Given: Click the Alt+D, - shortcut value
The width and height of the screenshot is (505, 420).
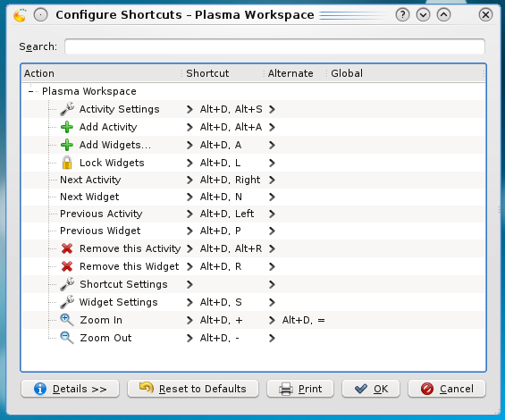Looking at the screenshot, I should (220, 338).
